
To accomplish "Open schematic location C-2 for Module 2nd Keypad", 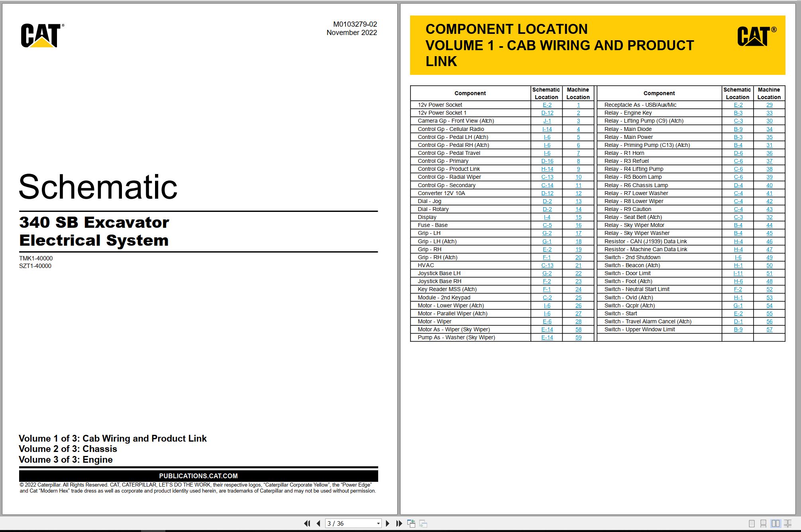I will pos(547,297).
